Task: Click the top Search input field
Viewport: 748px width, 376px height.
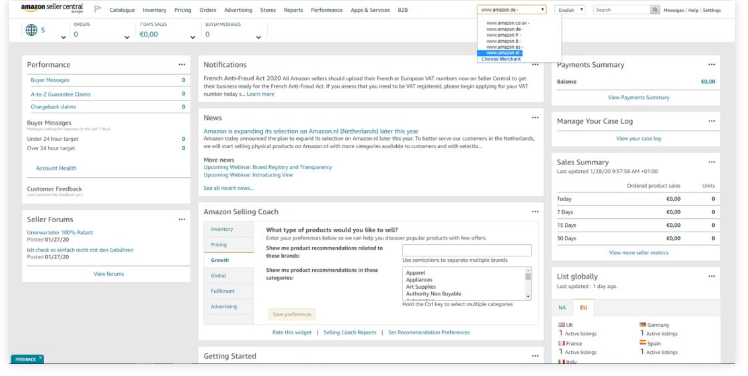Action: pyautogui.click(x=622, y=10)
